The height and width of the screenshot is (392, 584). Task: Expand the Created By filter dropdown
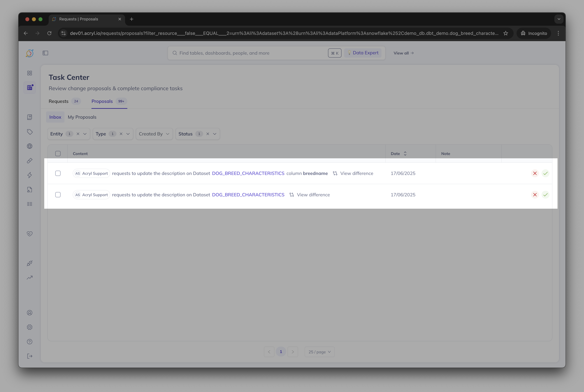pos(154,134)
